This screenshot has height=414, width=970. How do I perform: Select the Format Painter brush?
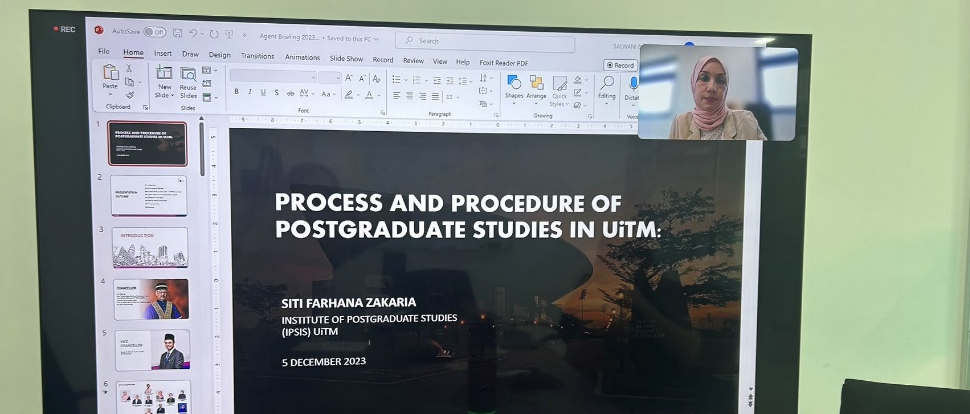click(130, 95)
